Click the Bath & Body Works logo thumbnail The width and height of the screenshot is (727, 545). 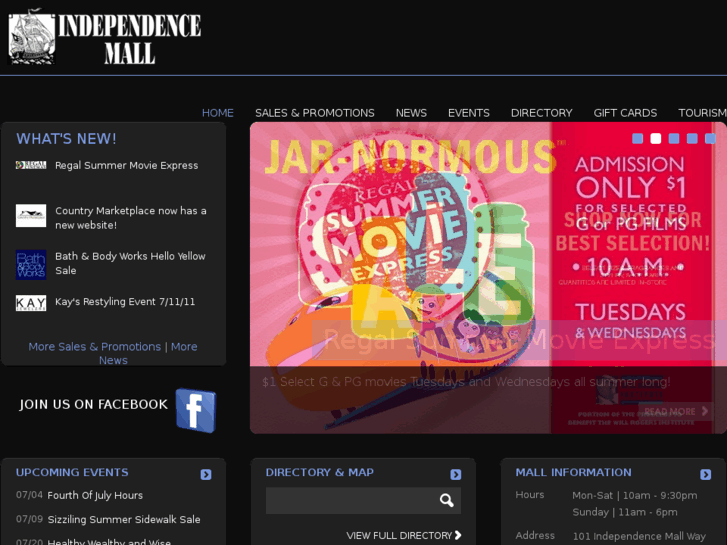pos(31,264)
